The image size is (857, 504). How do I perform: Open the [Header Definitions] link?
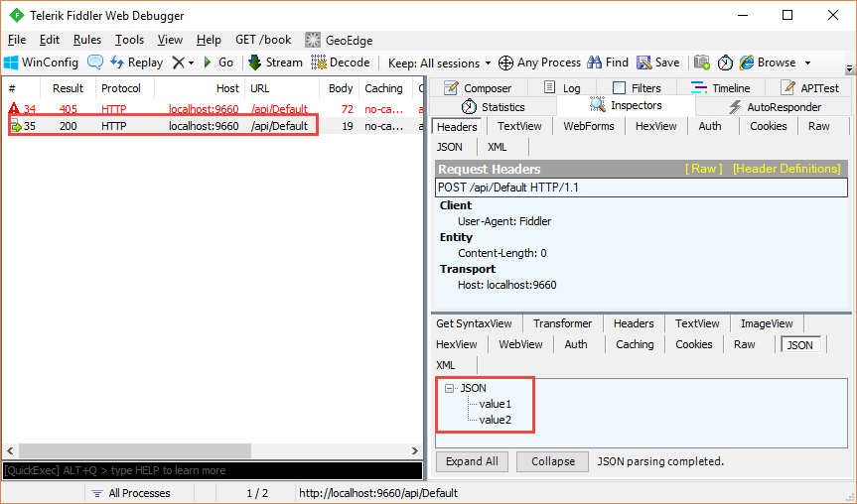pyautogui.click(x=786, y=169)
